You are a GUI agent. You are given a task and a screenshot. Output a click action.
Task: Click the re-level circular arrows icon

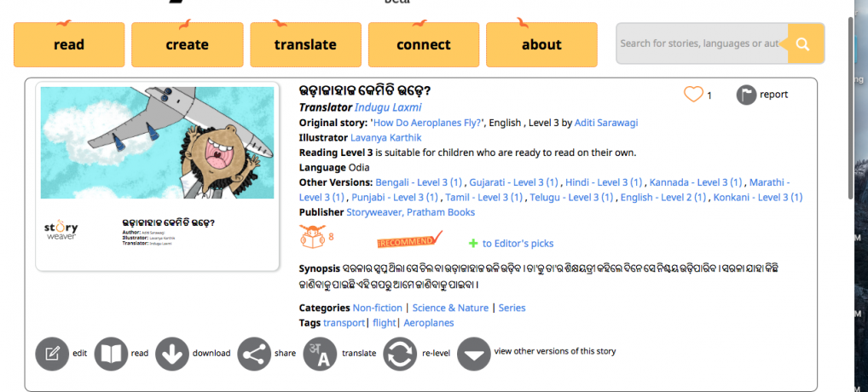tap(400, 354)
